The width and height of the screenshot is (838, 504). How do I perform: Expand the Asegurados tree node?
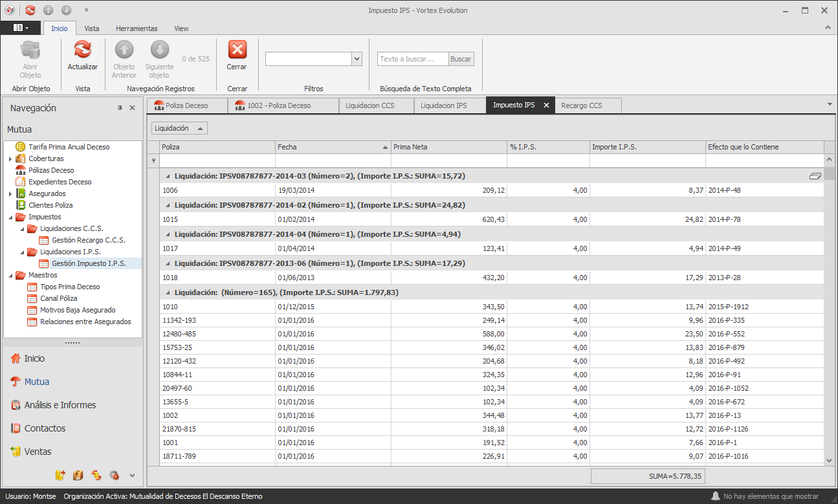coord(10,193)
